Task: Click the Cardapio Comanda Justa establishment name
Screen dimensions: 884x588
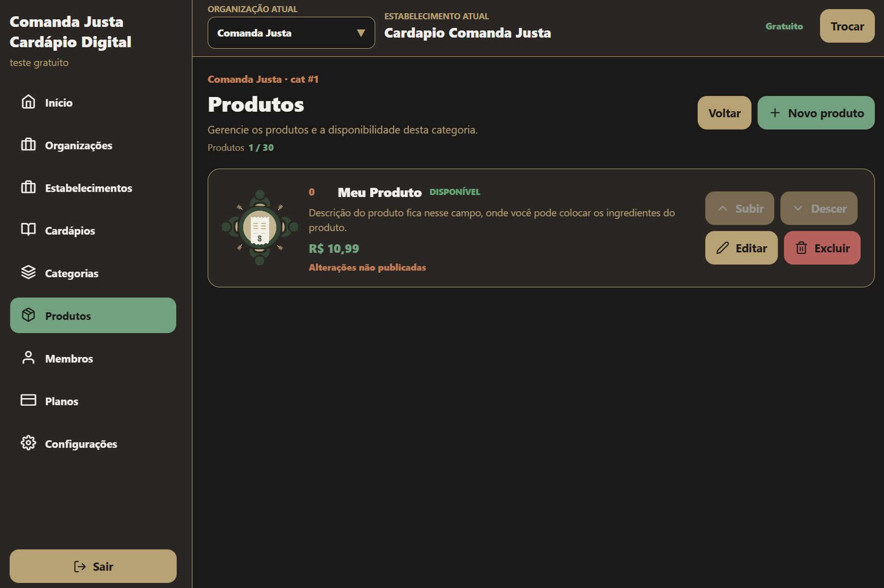Action: [x=468, y=33]
